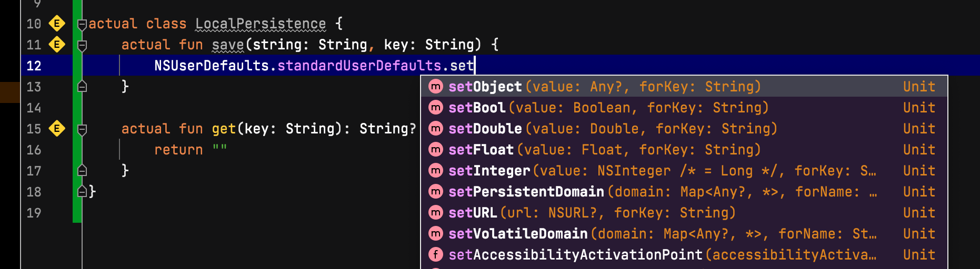The height and width of the screenshot is (269, 980).
Task: Click the expect/actual gutter icon on line 11
Action: (57, 45)
